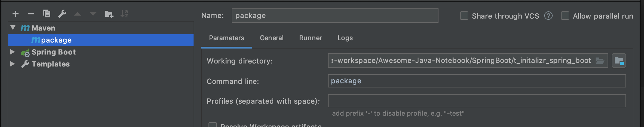Open help for Share through VCS

tap(548, 16)
